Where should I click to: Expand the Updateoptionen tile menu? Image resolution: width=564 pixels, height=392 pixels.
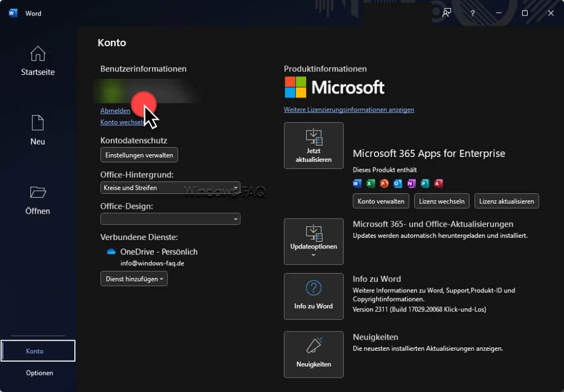pyautogui.click(x=313, y=241)
